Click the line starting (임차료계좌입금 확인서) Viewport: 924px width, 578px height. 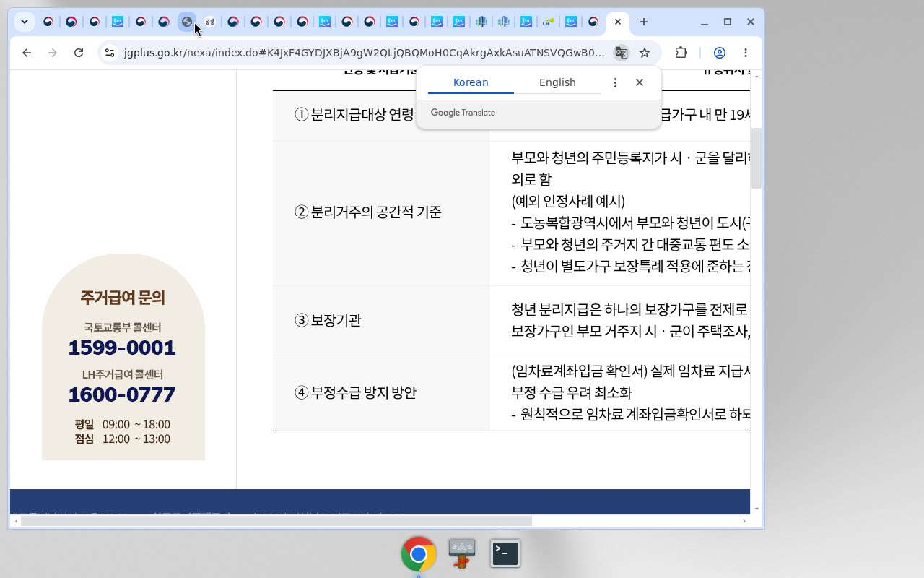[x=630, y=371]
